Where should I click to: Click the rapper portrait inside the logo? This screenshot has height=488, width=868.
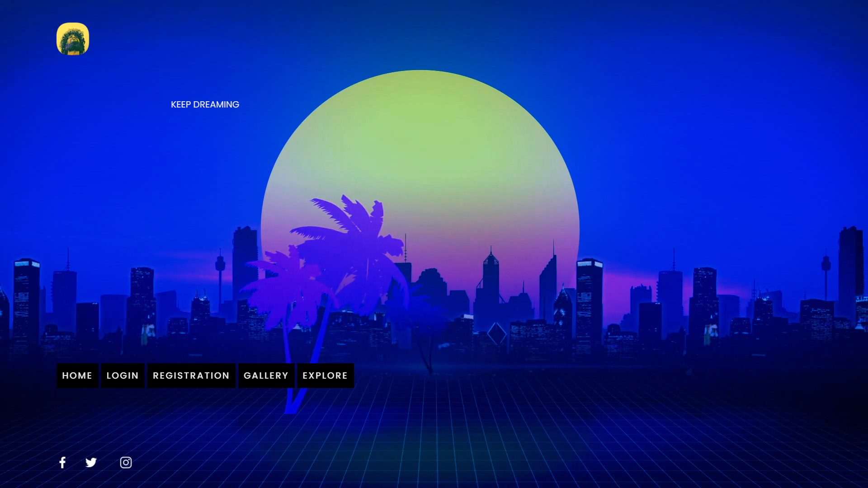tap(73, 39)
